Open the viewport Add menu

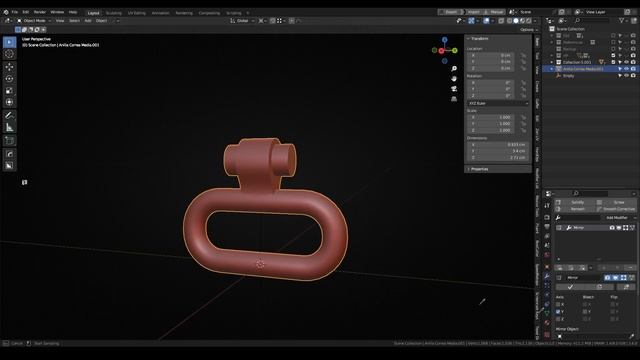coord(88,20)
